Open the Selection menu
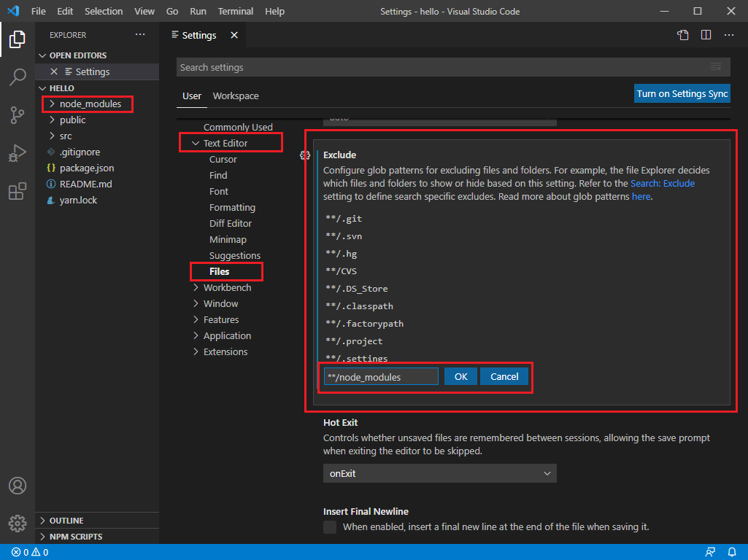The height and width of the screenshot is (560, 748). (104, 11)
